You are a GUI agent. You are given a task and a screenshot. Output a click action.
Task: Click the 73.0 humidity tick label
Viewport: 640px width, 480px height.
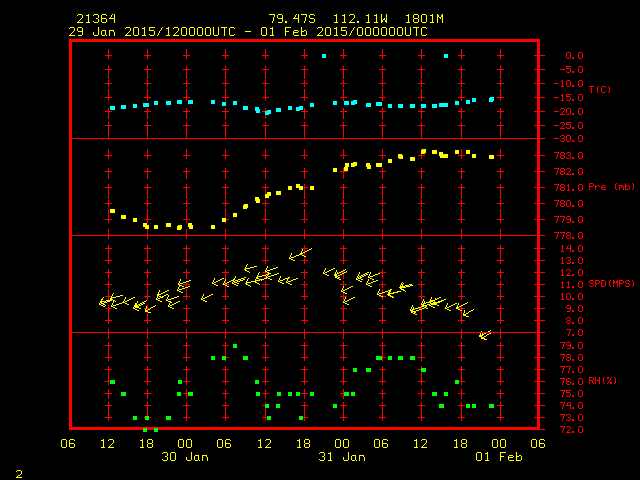coord(571,418)
